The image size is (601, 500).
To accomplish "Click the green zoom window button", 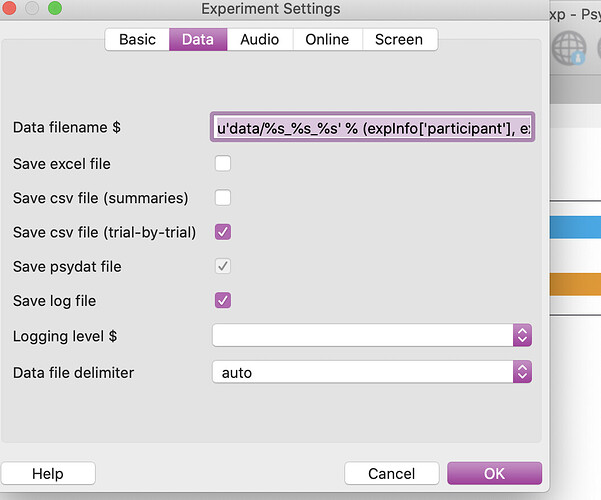I will point(54,9).
